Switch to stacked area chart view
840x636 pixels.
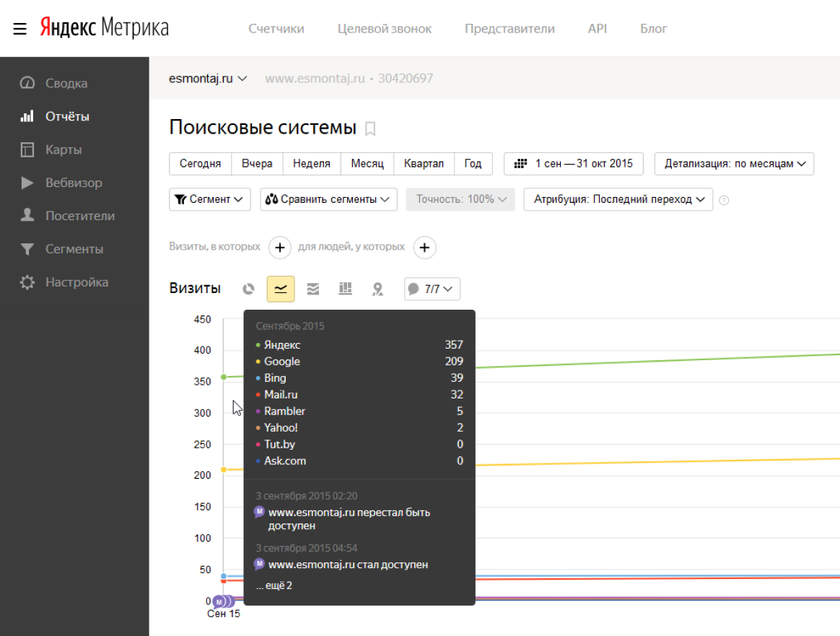coord(313,289)
